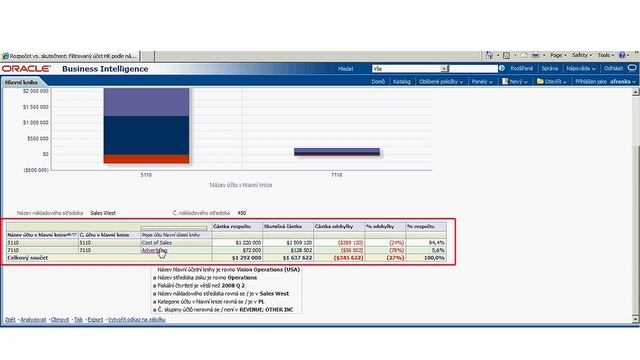Click the vertical scrollbar up arrow
This screenshot has width=640, height=360.
coord(636,92)
